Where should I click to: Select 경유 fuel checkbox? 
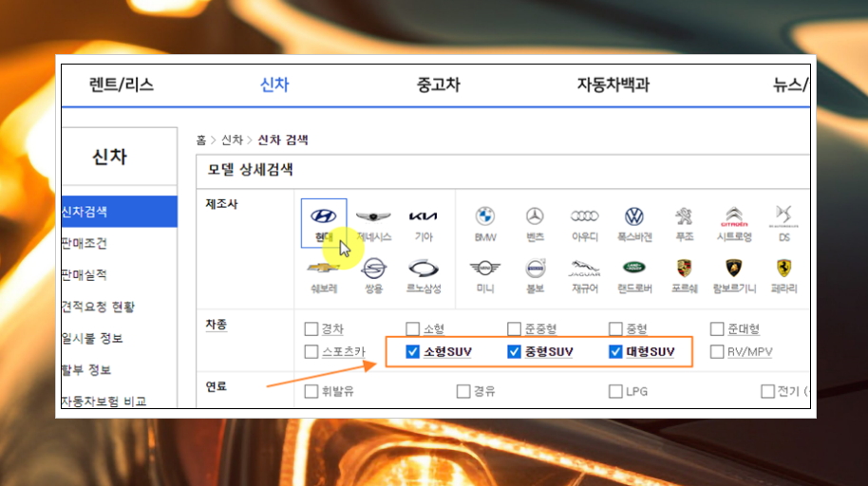pos(463,391)
